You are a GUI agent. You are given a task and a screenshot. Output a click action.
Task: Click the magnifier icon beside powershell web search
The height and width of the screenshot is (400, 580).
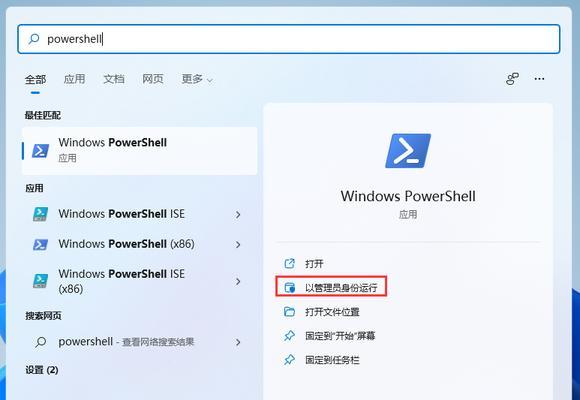pos(40,342)
